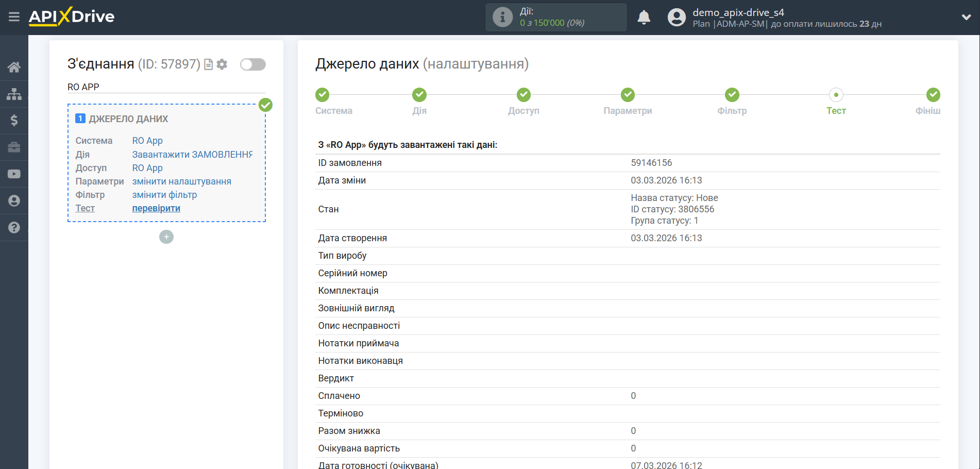Click the hamburger menu at top left
Viewport: 980px width, 469px height.
[x=14, y=16]
